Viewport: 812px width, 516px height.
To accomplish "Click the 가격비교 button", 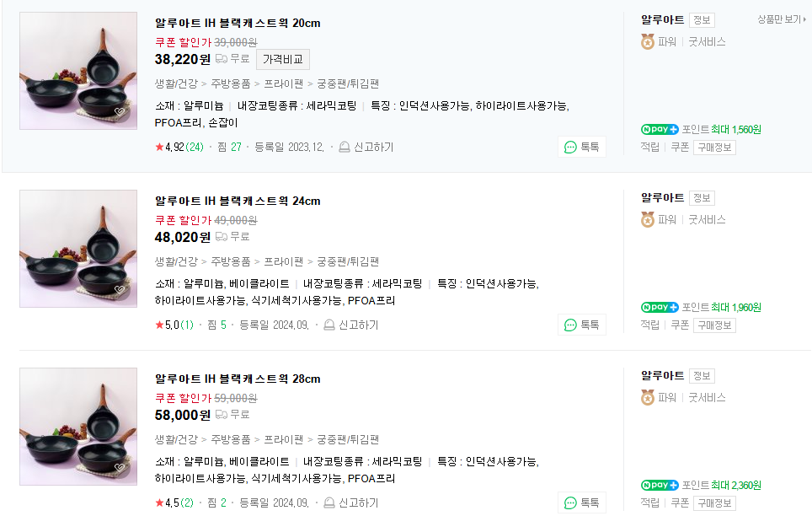I will [283, 59].
